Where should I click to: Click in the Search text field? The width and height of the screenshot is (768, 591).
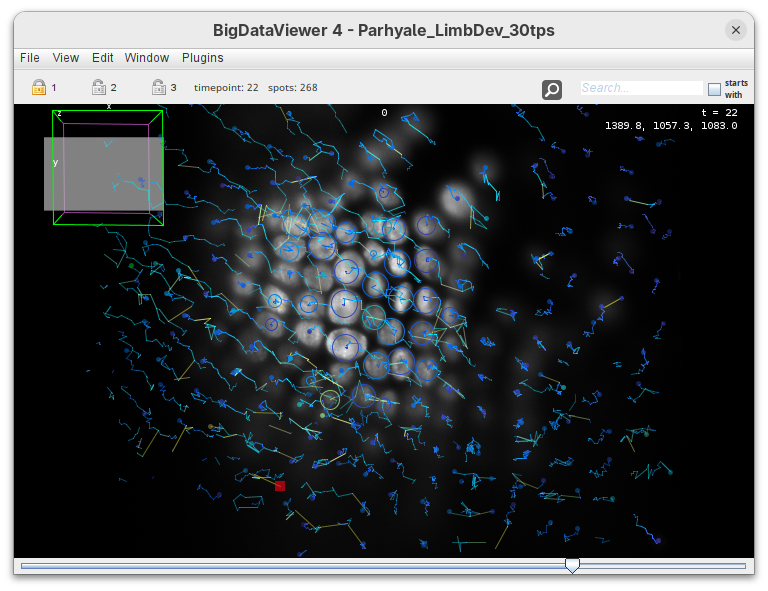pos(640,88)
